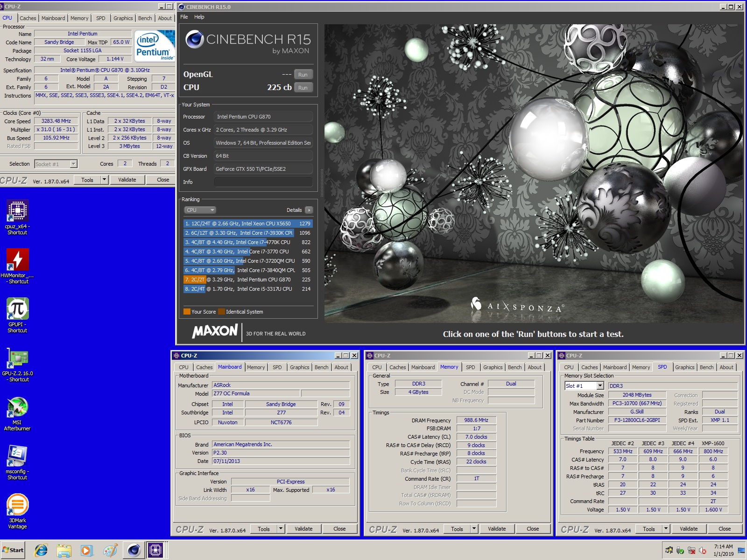
Task: Run the Cinebench OpenGL test
Action: point(303,75)
